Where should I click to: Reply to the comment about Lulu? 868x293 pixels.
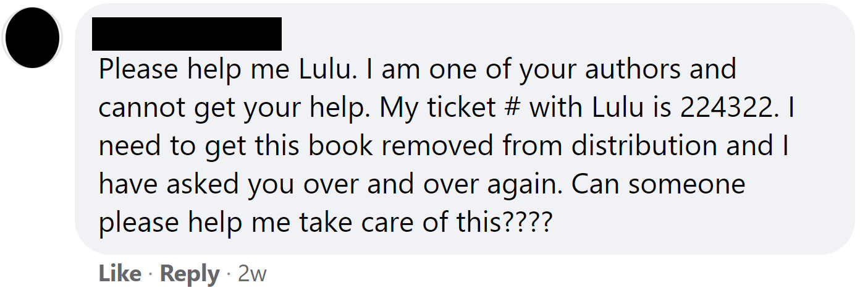point(190,274)
